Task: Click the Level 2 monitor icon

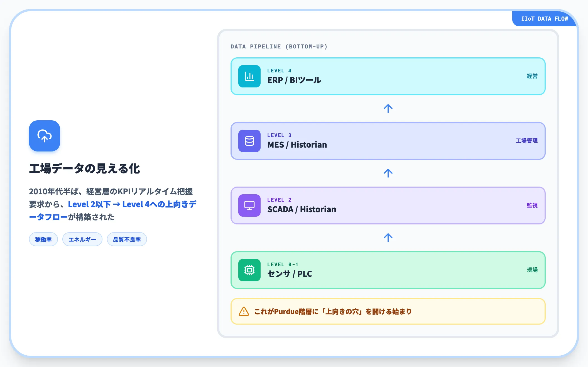Action: pyautogui.click(x=249, y=205)
